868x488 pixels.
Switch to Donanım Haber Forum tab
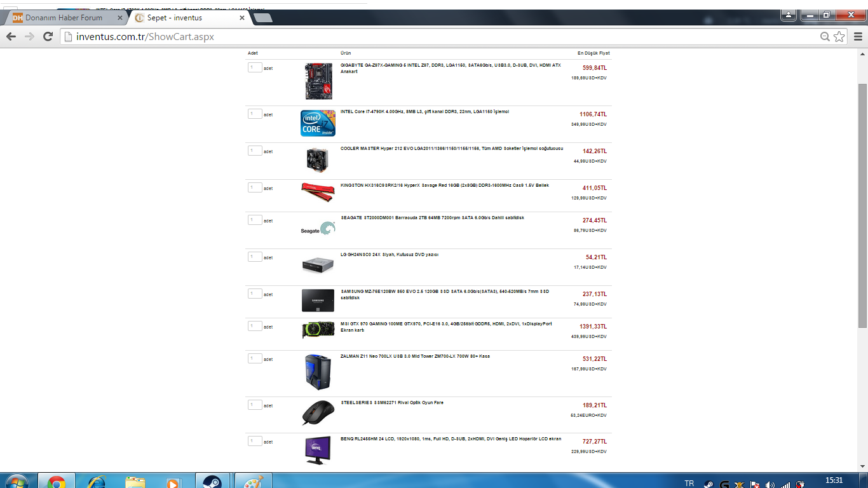tap(67, 18)
